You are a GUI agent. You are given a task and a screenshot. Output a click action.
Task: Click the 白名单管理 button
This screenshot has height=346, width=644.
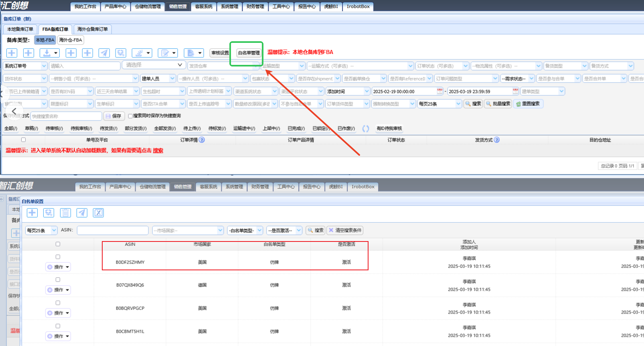[249, 53]
